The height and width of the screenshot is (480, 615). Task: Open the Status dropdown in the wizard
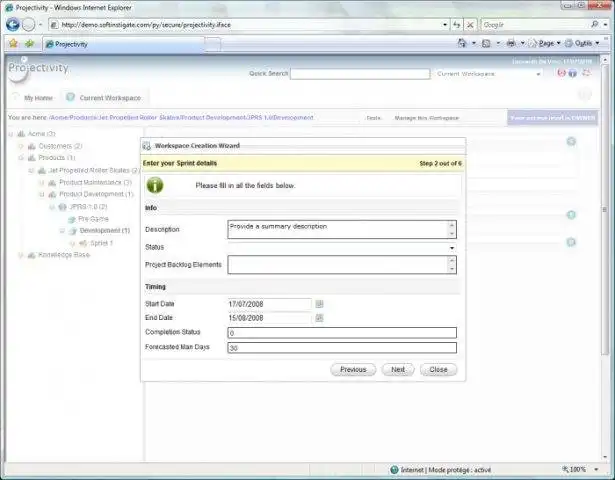click(452, 248)
